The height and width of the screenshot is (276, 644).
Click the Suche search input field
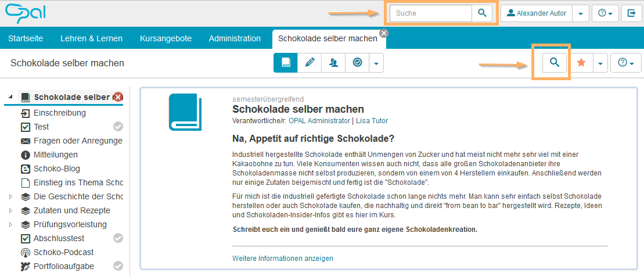(431, 13)
